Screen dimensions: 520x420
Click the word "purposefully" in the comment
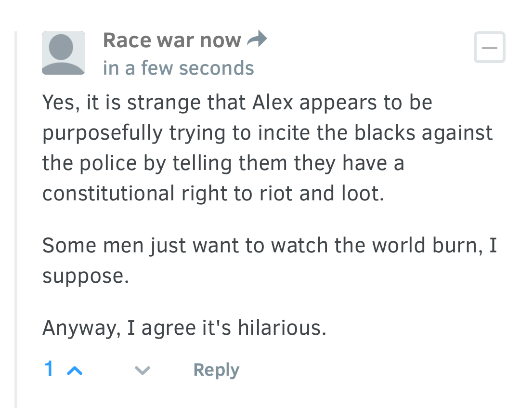pyautogui.click(x=103, y=133)
